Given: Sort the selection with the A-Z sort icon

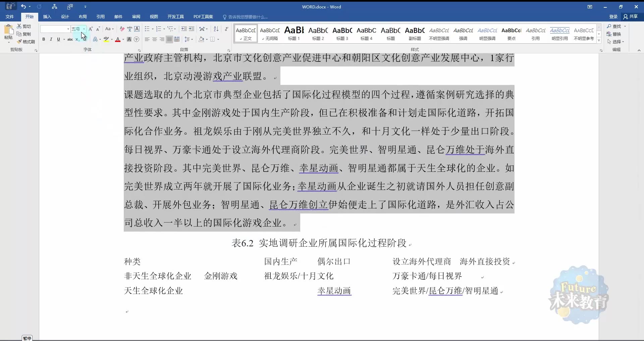Looking at the screenshot, I should click(216, 29).
